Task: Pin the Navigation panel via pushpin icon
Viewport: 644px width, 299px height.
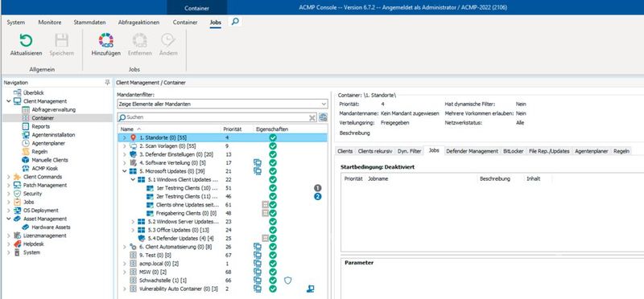Action: coord(108,83)
